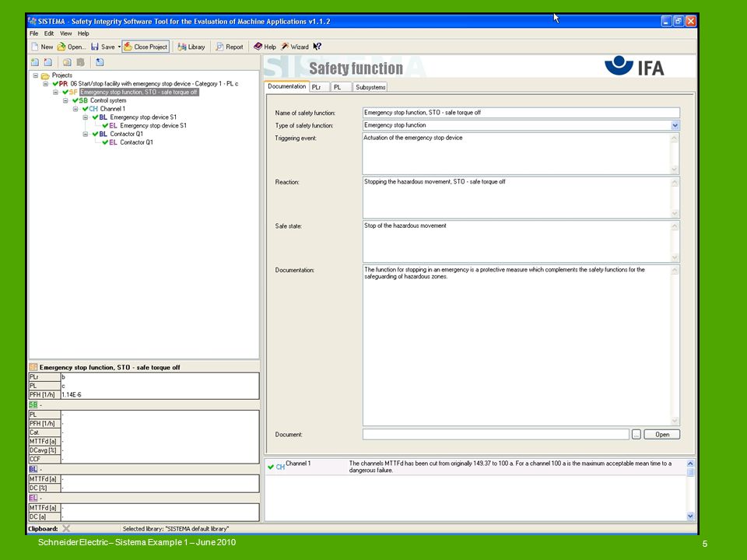Click the CH icon in the message pane

pyautogui.click(x=281, y=467)
